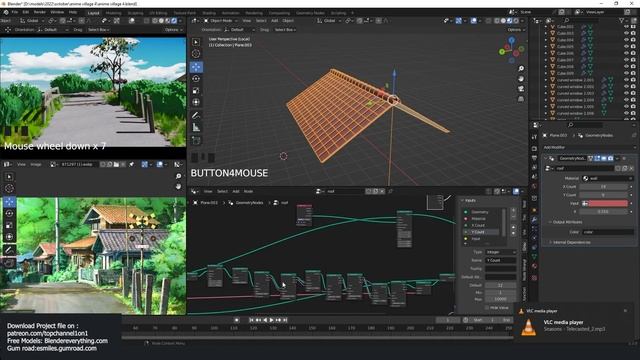Screen dimensions: 640x360
Task: Hide Cube.004 with eye icon in outliner
Action: 626,40
